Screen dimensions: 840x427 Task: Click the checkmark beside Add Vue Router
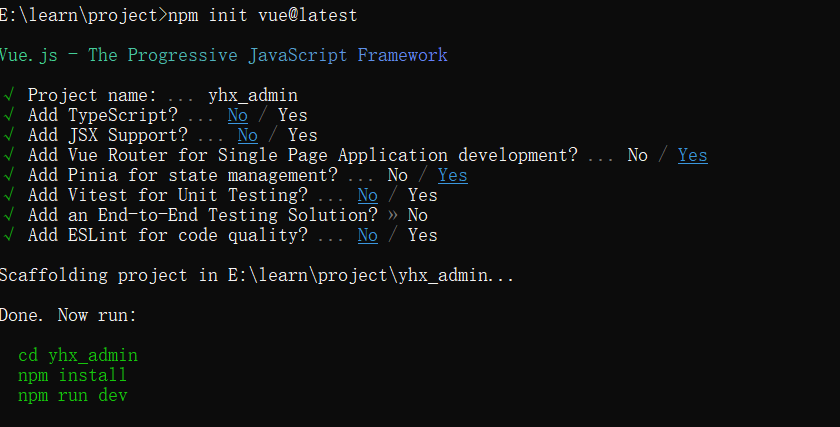point(9,155)
